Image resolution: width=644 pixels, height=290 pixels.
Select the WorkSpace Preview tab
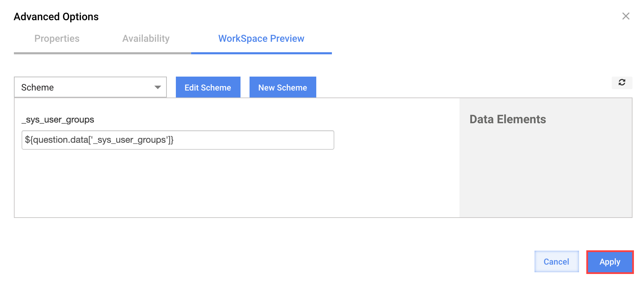point(261,39)
